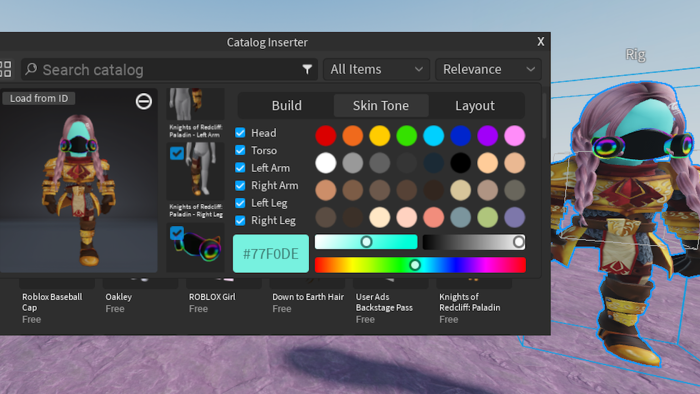Switch to the Build tab
The width and height of the screenshot is (700, 394).
(287, 106)
